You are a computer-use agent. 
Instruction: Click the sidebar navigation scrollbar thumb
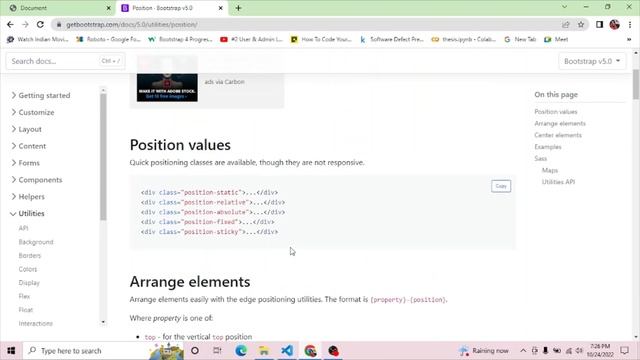coord(103,157)
